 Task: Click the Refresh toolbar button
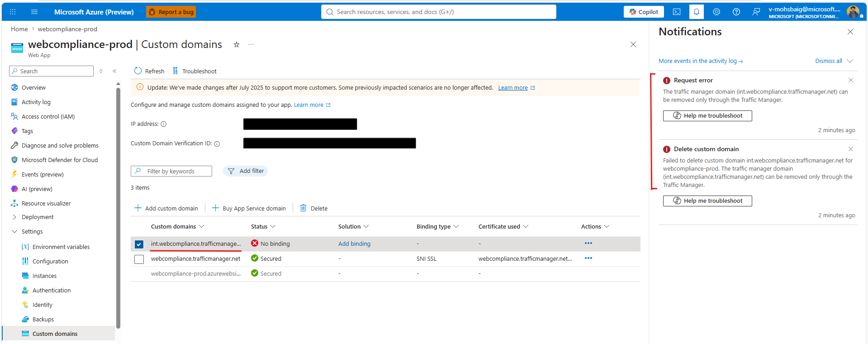(x=149, y=71)
